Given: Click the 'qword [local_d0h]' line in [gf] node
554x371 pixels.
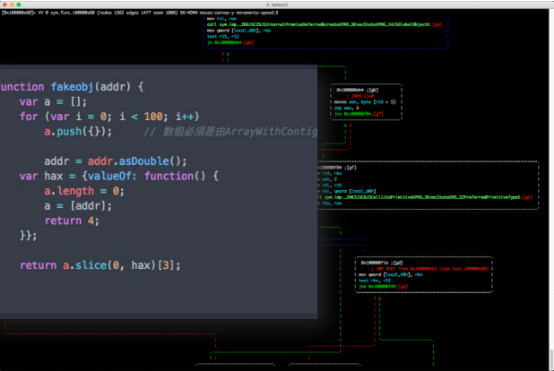Looking at the screenshot, I should [347, 191].
